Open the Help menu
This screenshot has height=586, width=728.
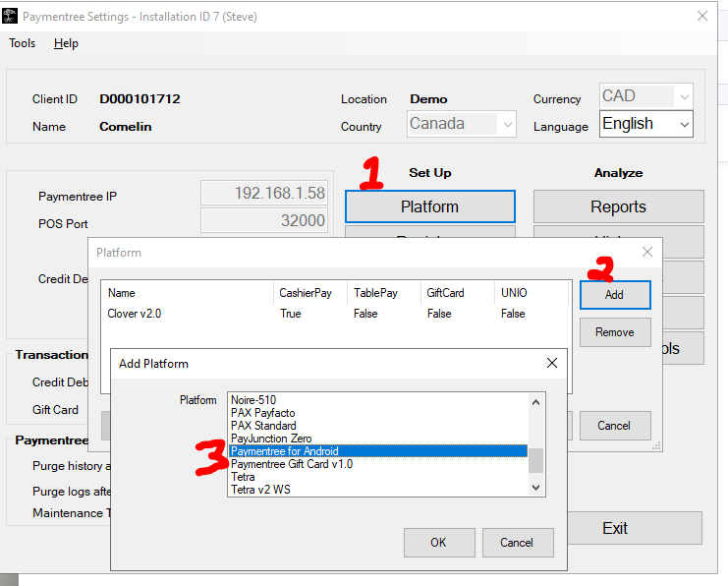(x=66, y=43)
